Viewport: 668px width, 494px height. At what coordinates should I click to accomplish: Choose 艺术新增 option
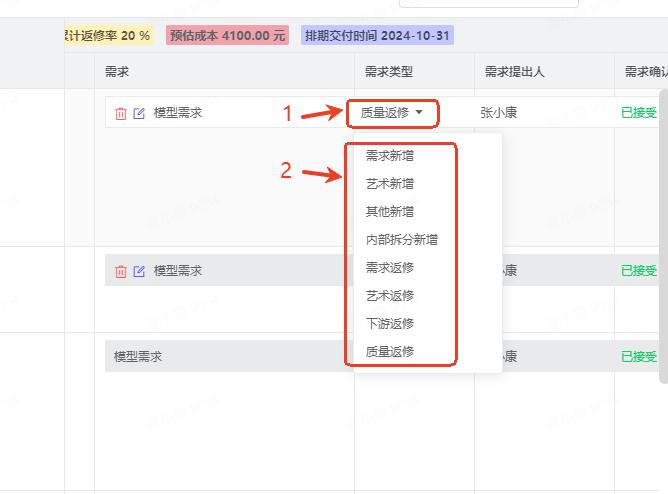[x=390, y=184]
